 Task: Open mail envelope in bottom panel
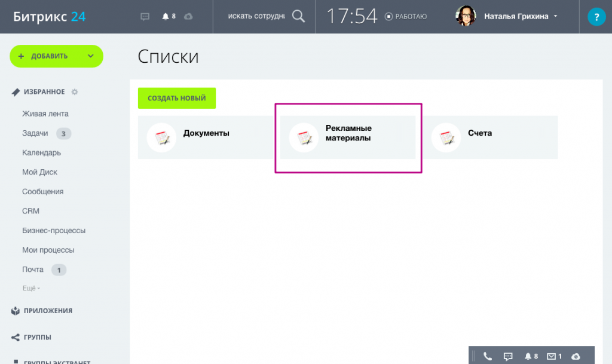(550, 356)
